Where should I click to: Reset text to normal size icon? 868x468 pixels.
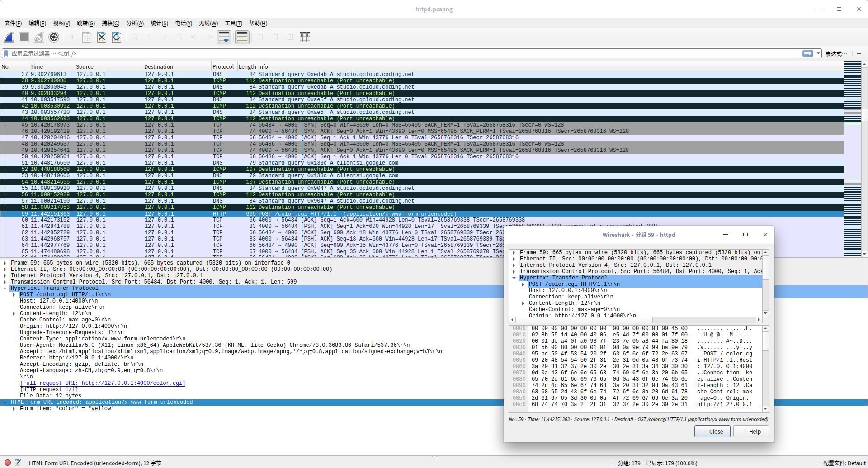290,38
